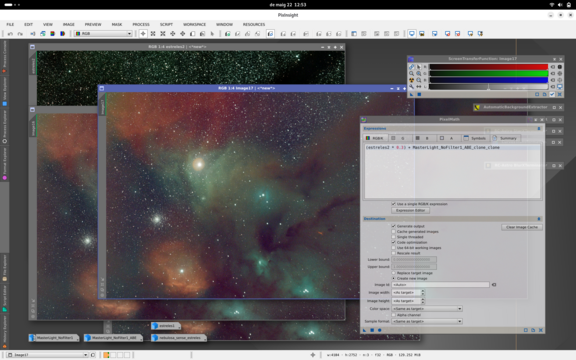Enable the Rescale result checkbox
This screenshot has height=360, width=576.
(x=393, y=253)
